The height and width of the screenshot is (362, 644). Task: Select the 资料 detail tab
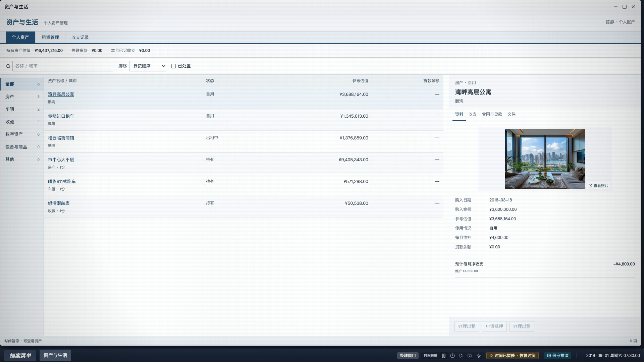(459, 114)
